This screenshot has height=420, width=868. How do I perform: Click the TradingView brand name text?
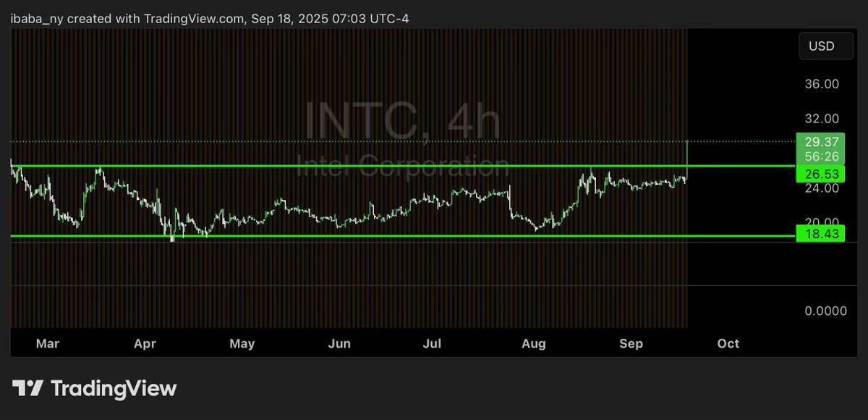pos(114,389)
